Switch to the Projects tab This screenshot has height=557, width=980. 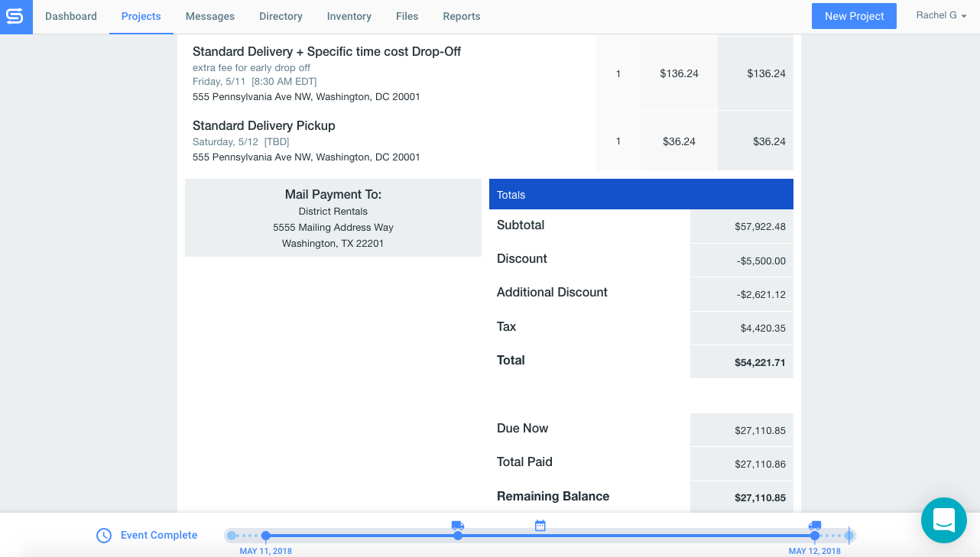(141, 16)
